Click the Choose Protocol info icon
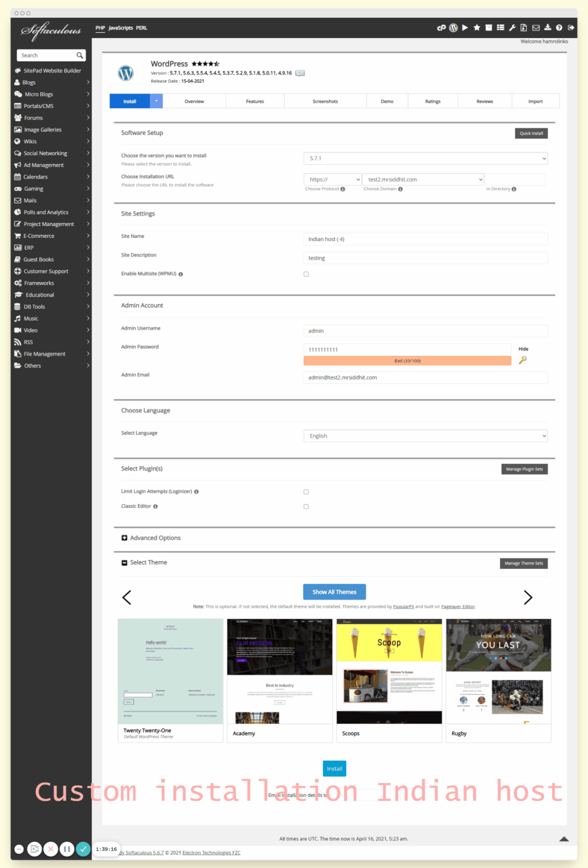Image resolution: width=588 pixels, height=868 pixels. click(343, 189)
